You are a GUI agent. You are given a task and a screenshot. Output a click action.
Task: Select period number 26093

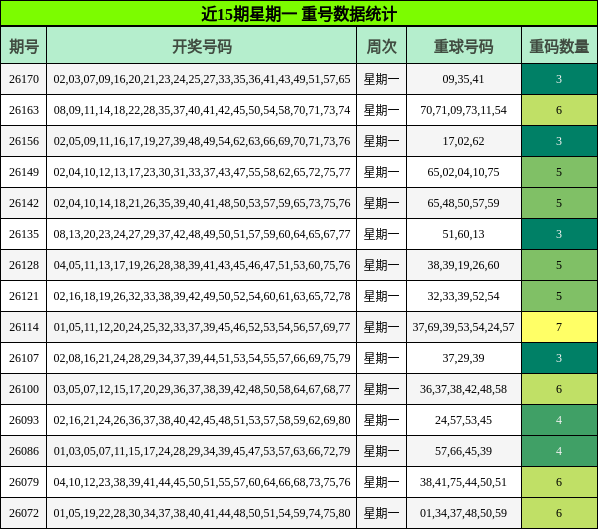[x=24, y=420]
